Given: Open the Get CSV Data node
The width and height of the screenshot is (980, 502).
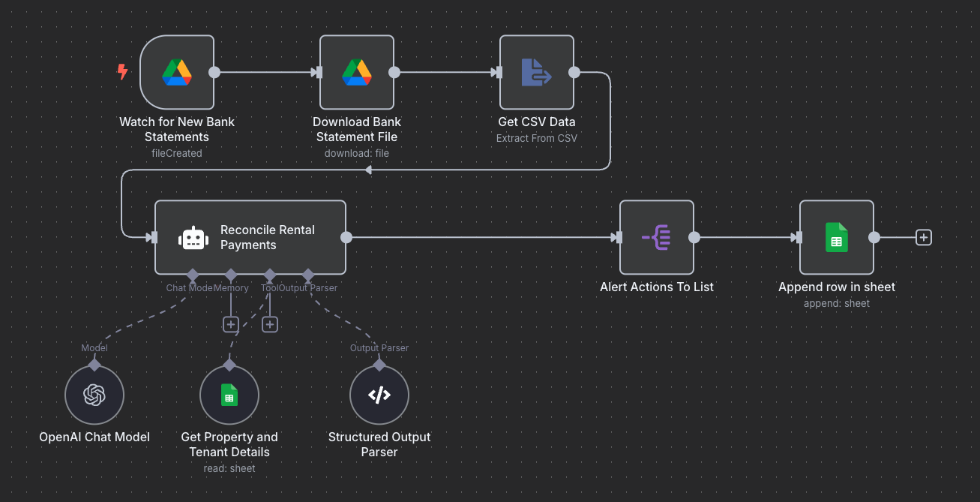Looking at the screenshot, I should pyautogui.click(x=537, y=72).
